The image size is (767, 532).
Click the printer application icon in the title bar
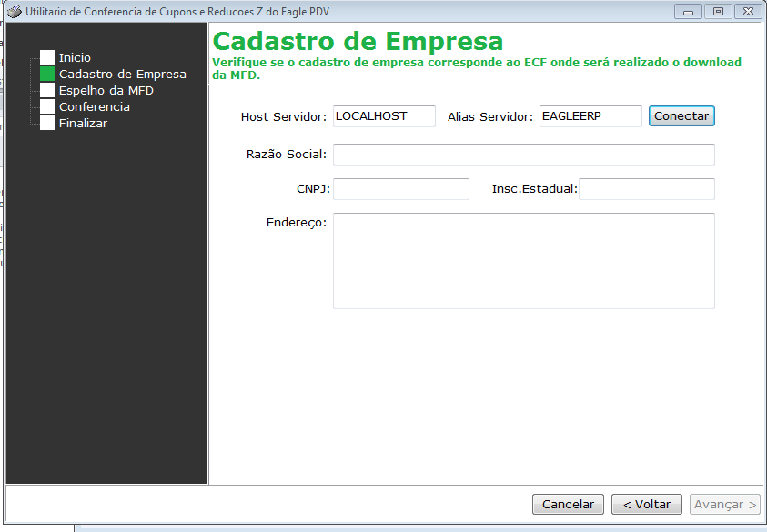click(x=15, y=11)
